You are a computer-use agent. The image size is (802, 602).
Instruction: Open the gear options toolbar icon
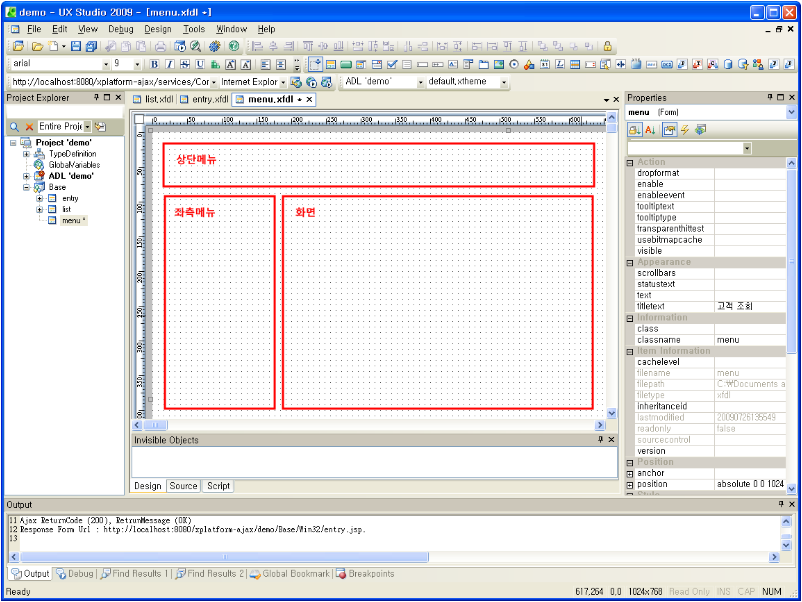[x=214, y=46]
